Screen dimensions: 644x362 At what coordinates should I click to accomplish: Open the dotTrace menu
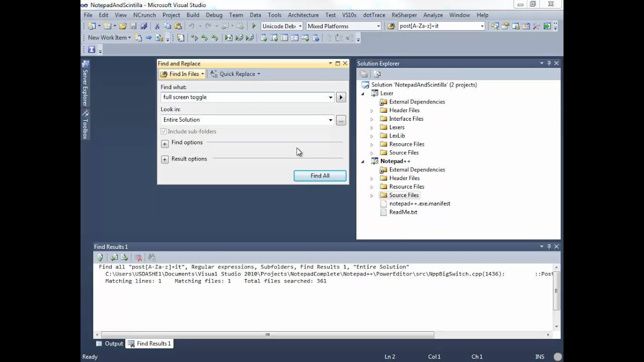pyautogui.click(x=374, y=15)
